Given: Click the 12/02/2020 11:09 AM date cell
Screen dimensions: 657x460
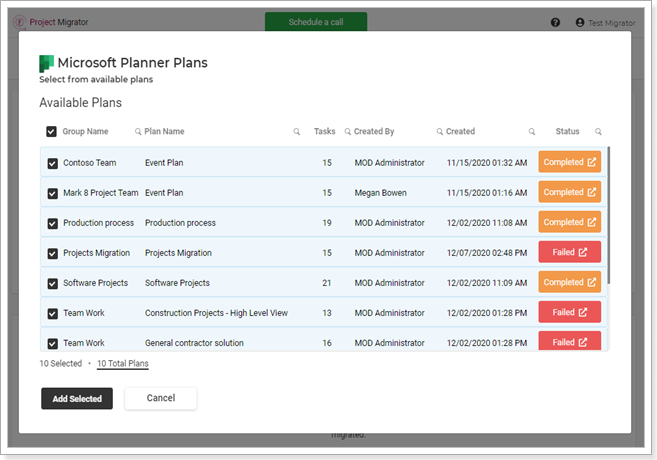Looking at the screenshot, I should click(x=487, y=283).
